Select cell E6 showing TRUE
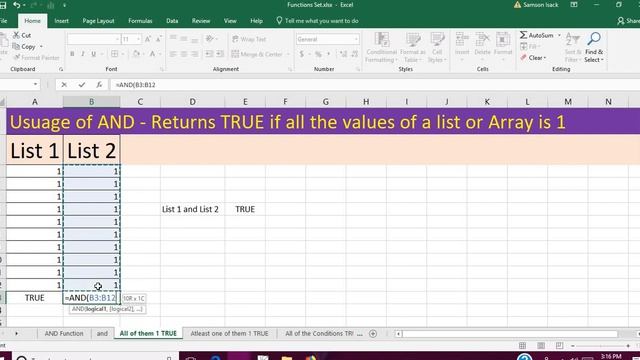 coord(245,209)
